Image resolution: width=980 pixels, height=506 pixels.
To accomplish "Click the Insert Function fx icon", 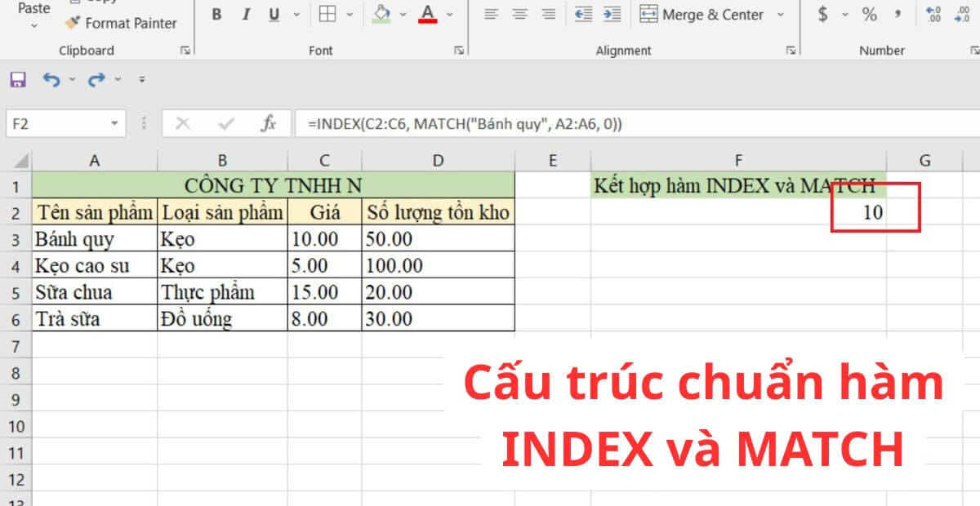I will [268, 124].
